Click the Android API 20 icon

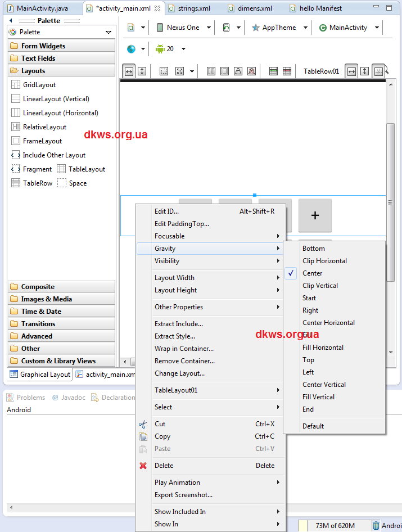pyautogui.click(x=160, y=49)
